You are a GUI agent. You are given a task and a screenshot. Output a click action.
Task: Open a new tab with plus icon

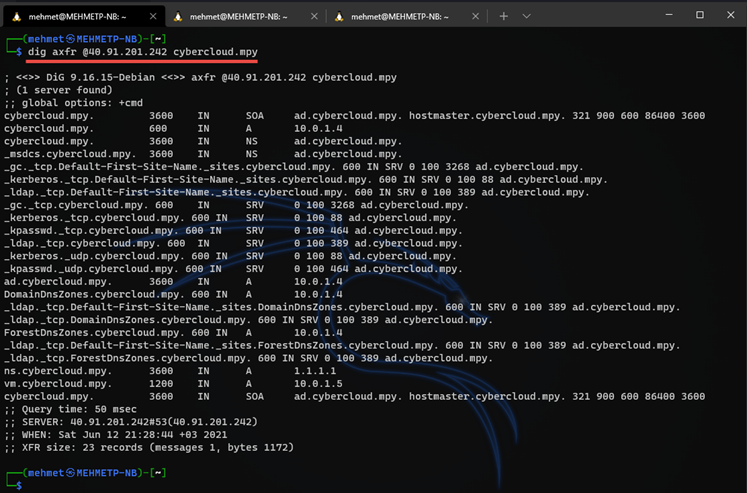503,16
